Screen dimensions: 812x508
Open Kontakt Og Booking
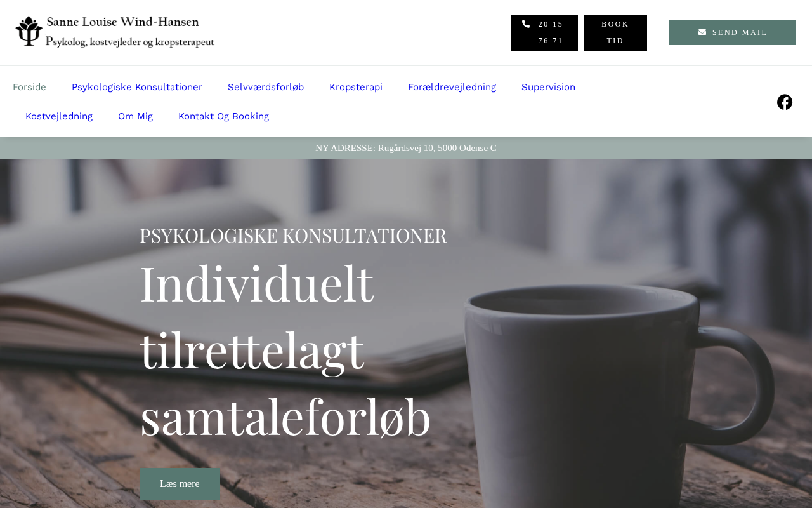tap(223, 116)
